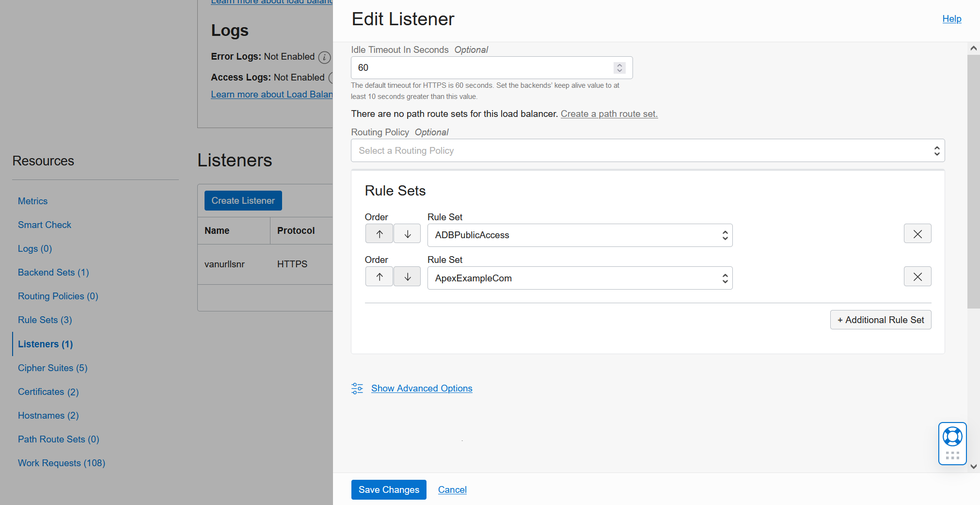
Task: Remove the ADBPublicAccess rule set row
Action: point(917,234)
